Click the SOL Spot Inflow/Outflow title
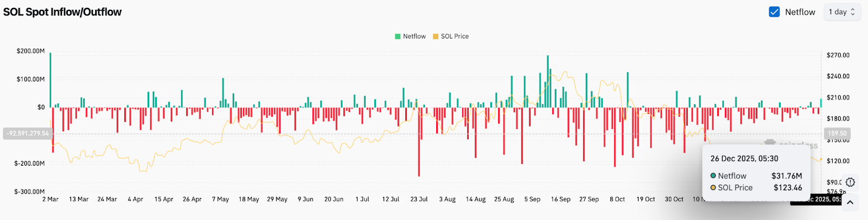868x220 pixels. coord(62,12)
